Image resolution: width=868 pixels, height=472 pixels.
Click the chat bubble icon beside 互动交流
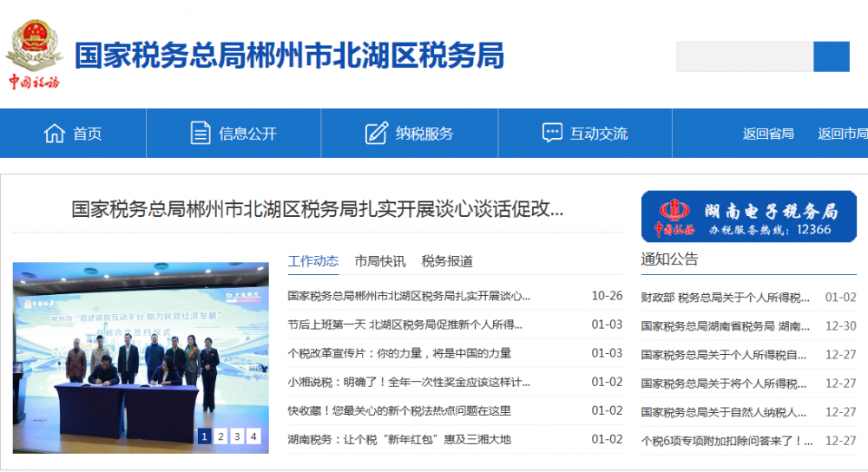pos(552,134)
